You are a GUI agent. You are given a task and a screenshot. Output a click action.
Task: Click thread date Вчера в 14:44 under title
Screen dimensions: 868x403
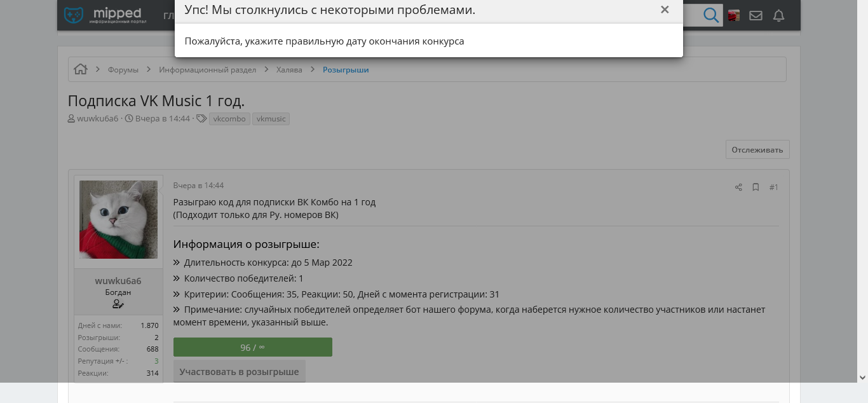click(x=163, y=119)
